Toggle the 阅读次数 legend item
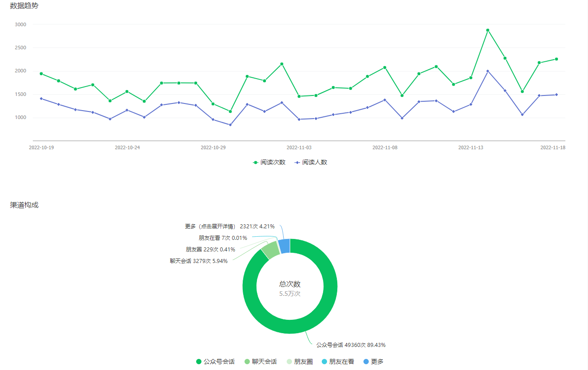 tap(269, 163)
